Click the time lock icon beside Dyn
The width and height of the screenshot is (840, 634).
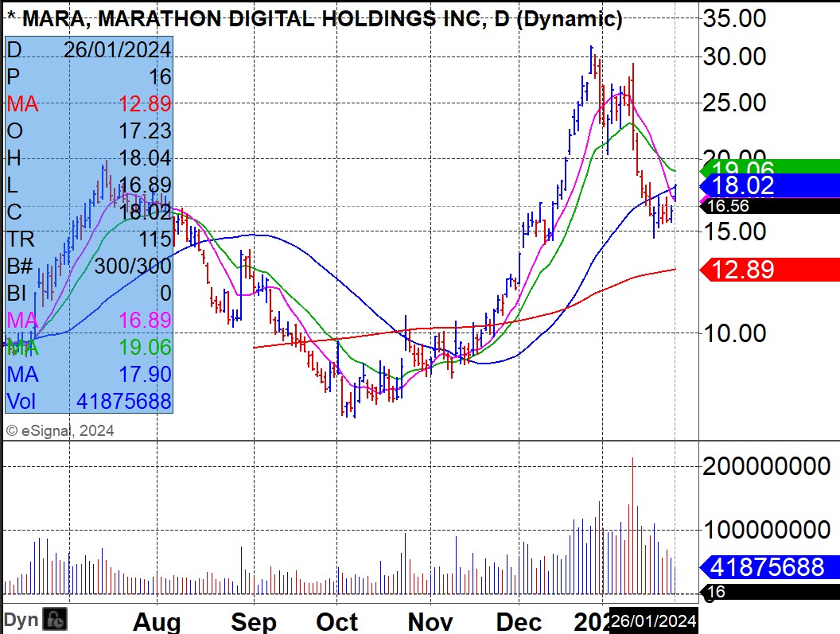(x=55, y=620)
